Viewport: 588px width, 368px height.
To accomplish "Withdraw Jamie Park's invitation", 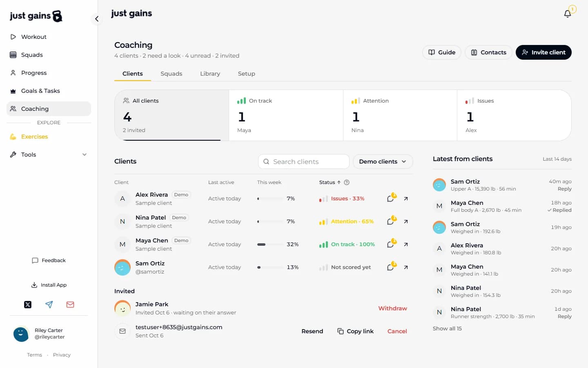I will pyautogui.click(x=392, y=308).
